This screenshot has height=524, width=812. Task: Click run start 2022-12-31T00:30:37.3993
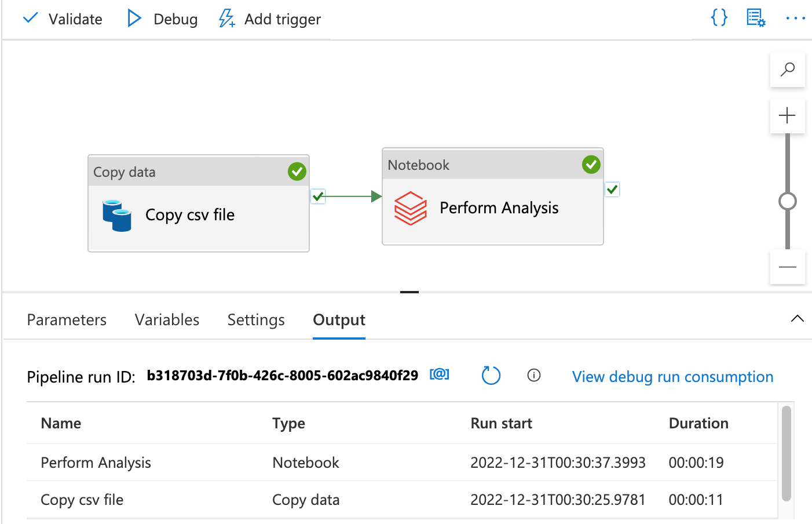558,463
